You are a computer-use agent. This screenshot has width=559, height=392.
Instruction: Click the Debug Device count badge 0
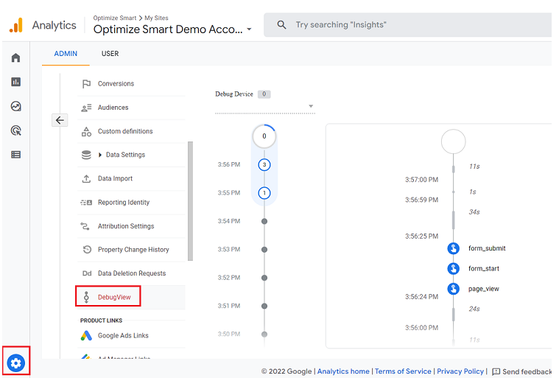coord(264,94)
